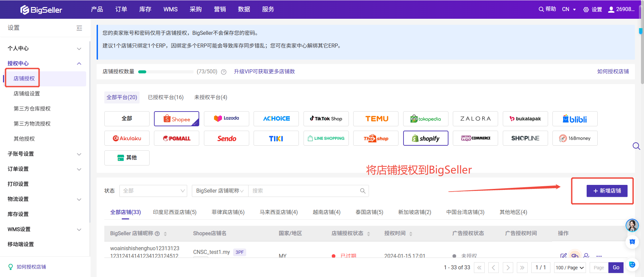Open the 订单 top menu
Screen dimensions: 644x277
(x=121, y=9)
